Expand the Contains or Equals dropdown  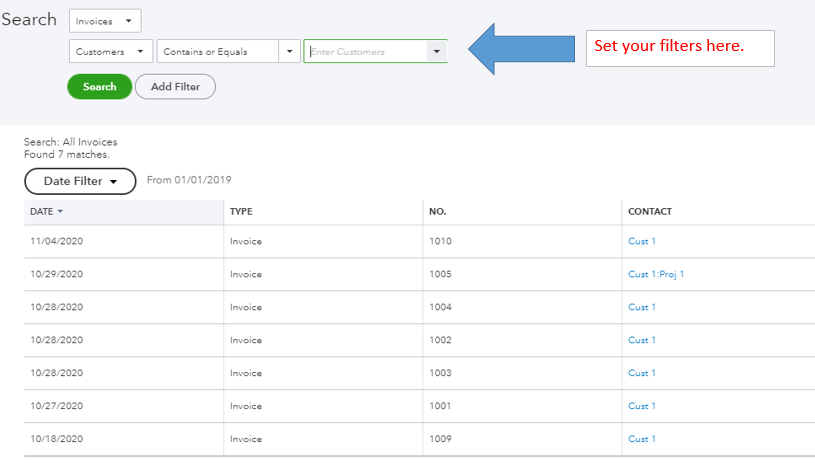(x=228, y=51)
